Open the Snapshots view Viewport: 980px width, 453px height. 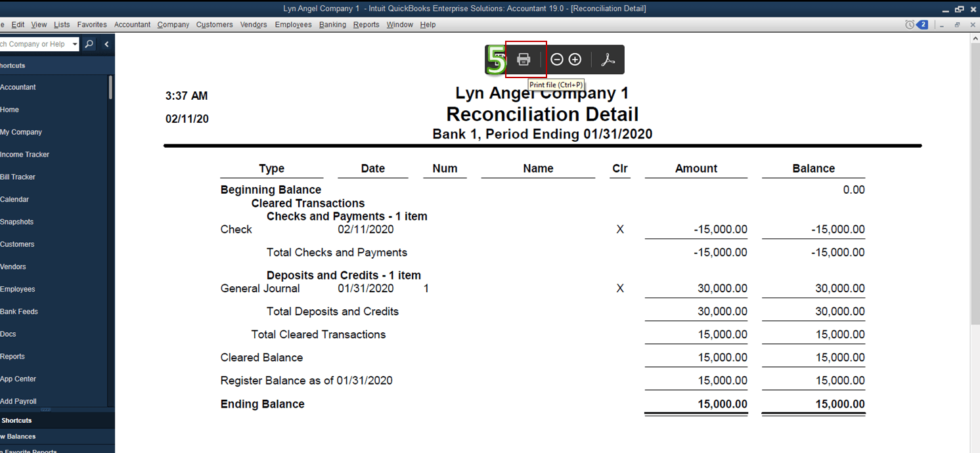click(17, 221)
